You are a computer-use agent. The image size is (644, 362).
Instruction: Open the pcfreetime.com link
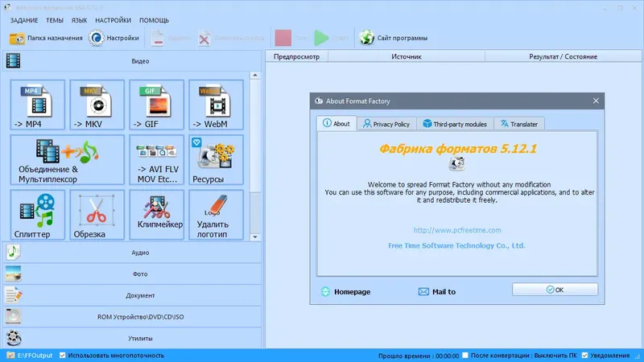(x=457, y=230)
